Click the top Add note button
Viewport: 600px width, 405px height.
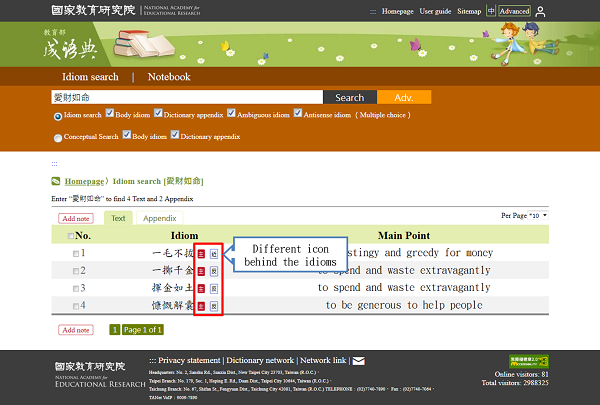[x=76, y=217]
